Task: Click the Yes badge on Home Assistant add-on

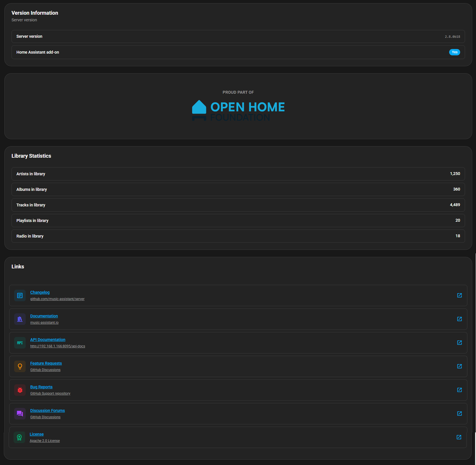Action: click(455, 52)
